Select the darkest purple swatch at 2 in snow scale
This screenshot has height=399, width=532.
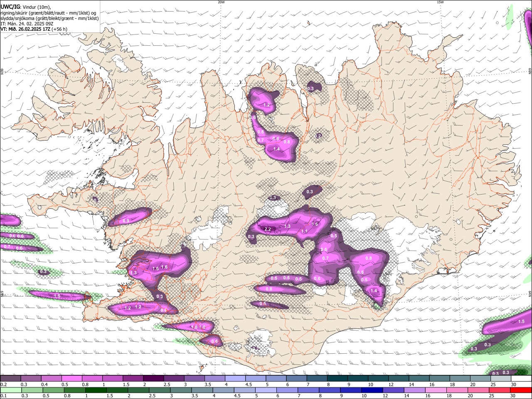pyautogui.click(x=153, y=379)
